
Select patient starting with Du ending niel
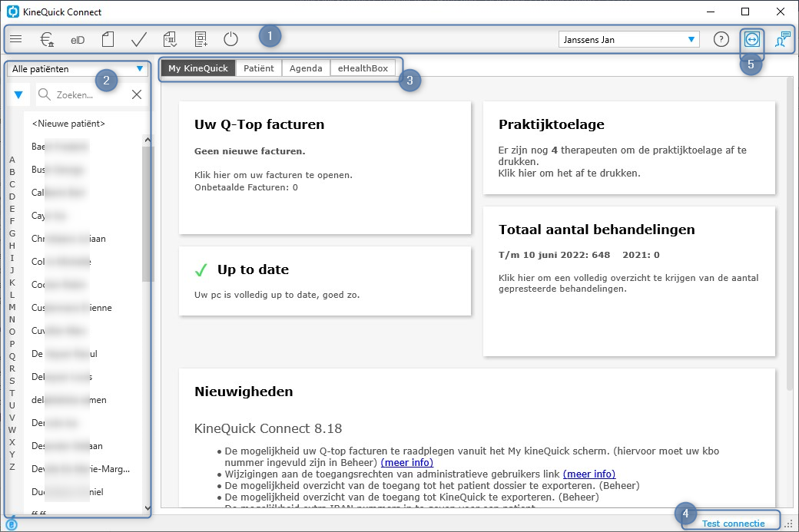[x=83, y=492]
